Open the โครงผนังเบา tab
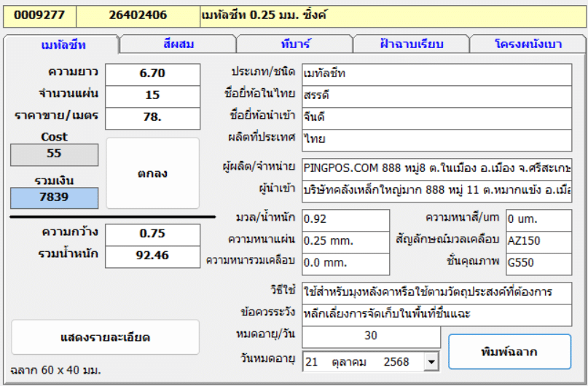This screenshot has width=588, height=386. (x=528, y=44)
